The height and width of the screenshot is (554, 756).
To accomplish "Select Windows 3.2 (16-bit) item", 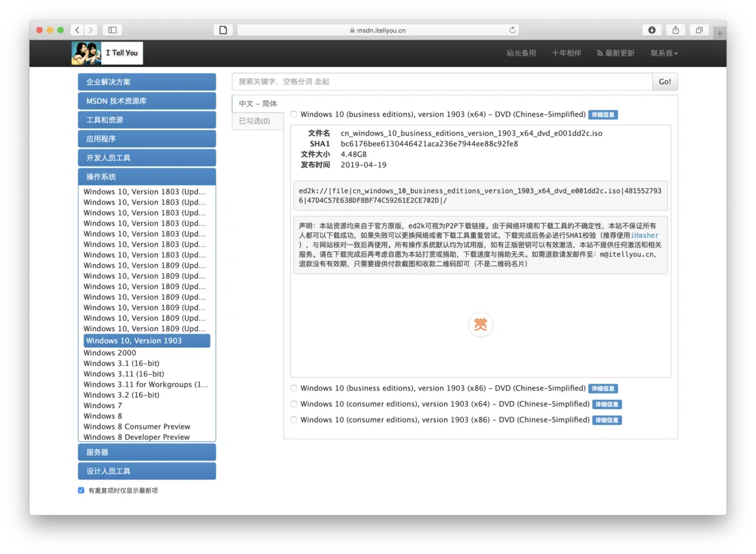I will tap(121, 395).
